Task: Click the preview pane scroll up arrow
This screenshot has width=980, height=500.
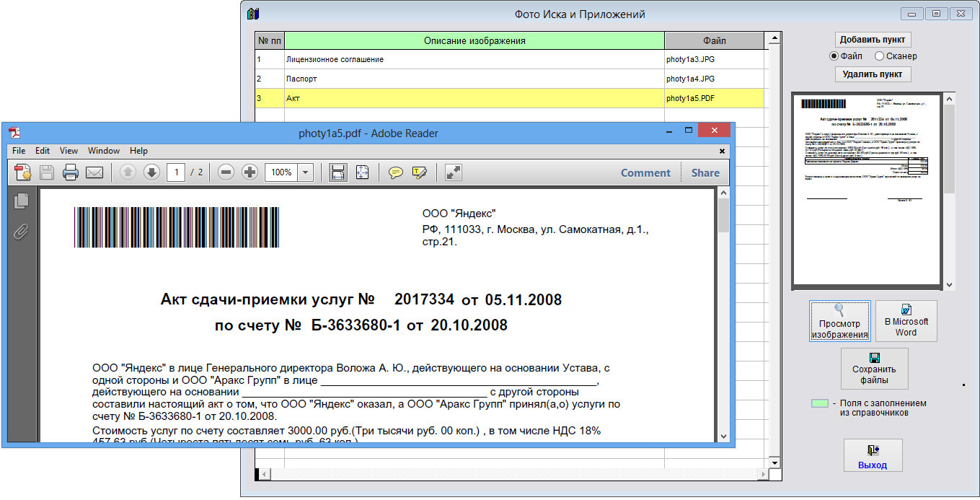Action: [949, 98]
